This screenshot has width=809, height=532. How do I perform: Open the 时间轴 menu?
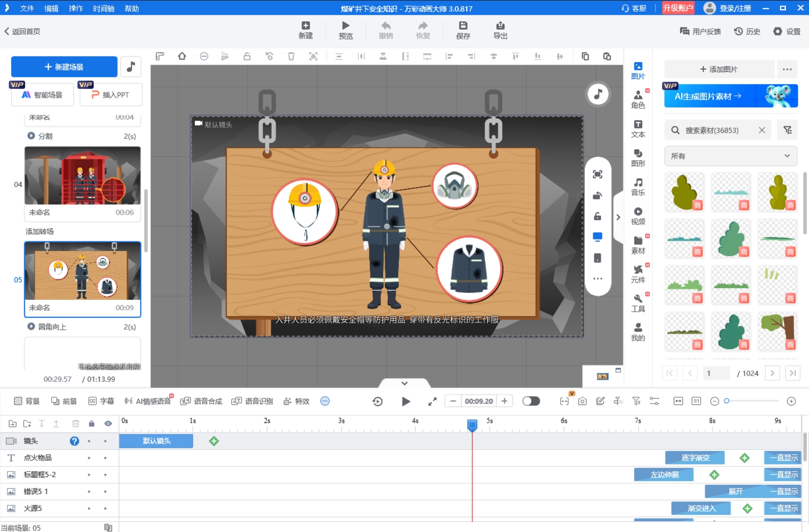pos(104,8)
